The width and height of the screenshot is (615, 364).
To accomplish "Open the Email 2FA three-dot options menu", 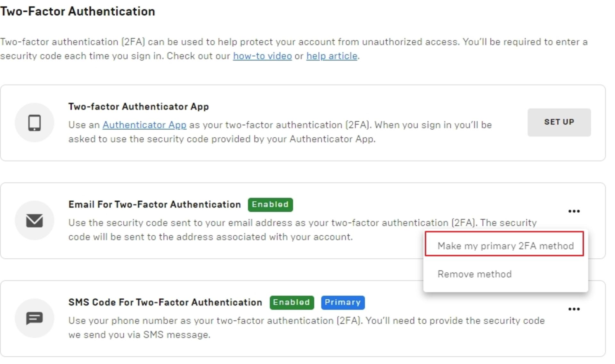I will click(574, 211).
